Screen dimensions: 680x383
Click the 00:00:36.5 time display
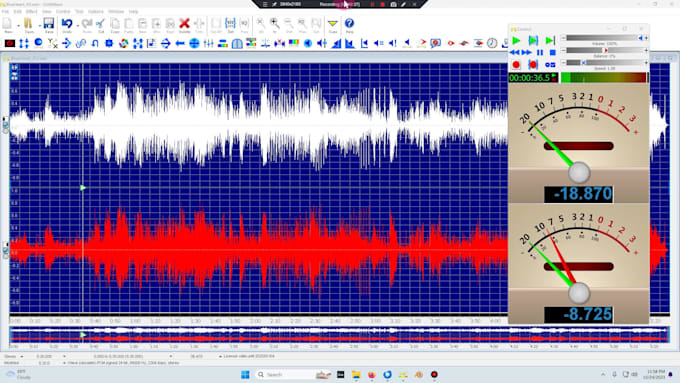[532, 78]
